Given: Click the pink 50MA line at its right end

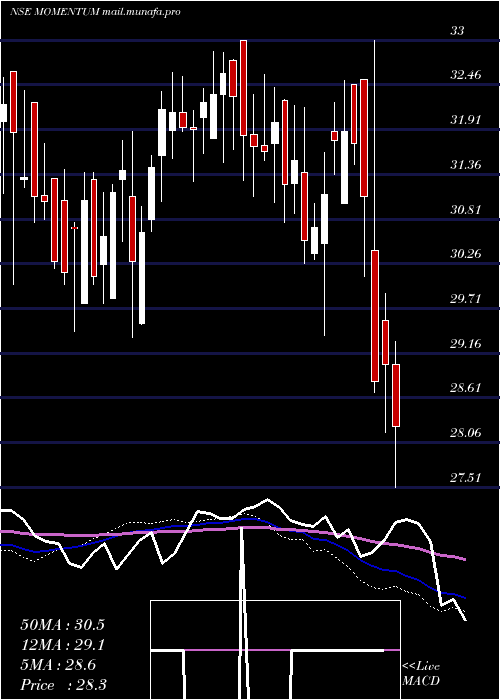Looking at the screenshot, I should pos(463,559).
